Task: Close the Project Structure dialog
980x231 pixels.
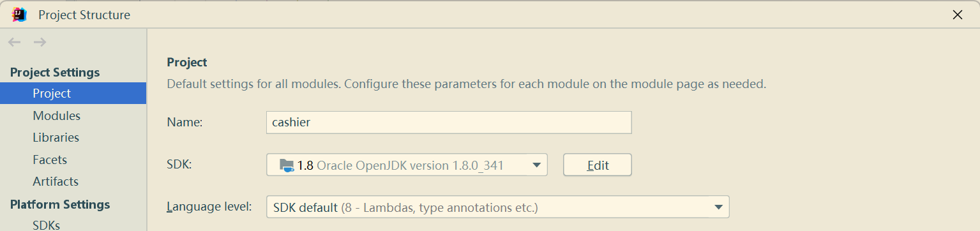Action: [x=957, y=15]
